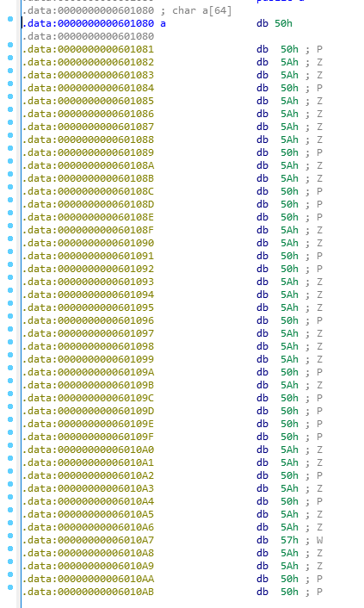Toggle breakpoint dot beside address 6010A7
364x608 pixels.
click(x=10, y=536)
